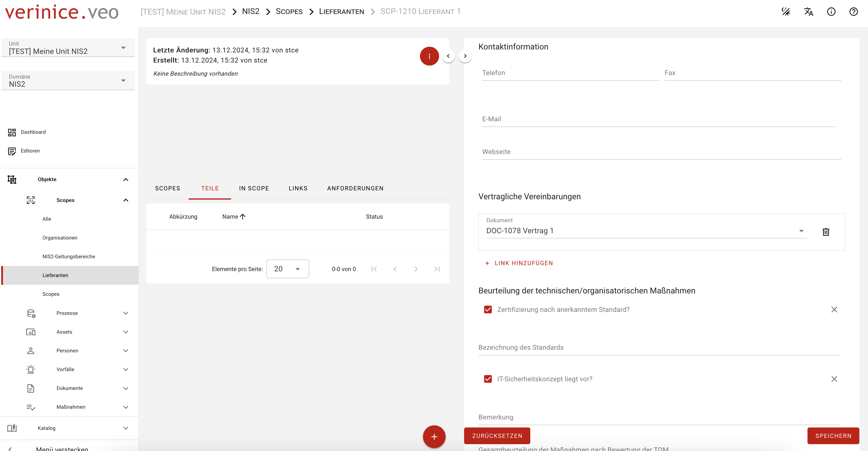Image resolution: width=868 pixels, height=451 pixels.
Task: Click the info circle icon
Action: point(831,12)
